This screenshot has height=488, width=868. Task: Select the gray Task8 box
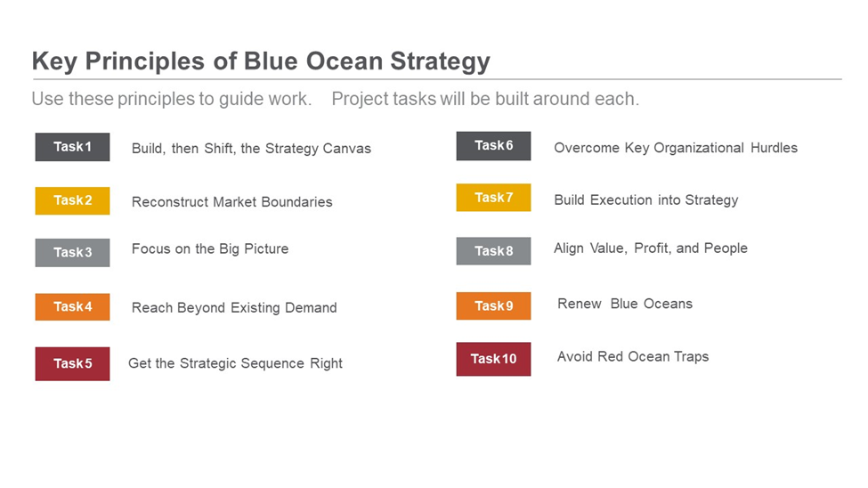(493, 251)
